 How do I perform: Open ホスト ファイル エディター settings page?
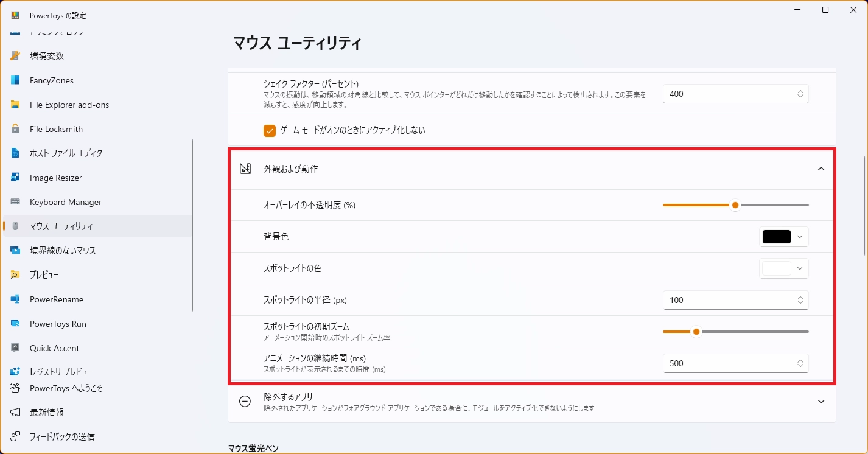tap(68, 153)
